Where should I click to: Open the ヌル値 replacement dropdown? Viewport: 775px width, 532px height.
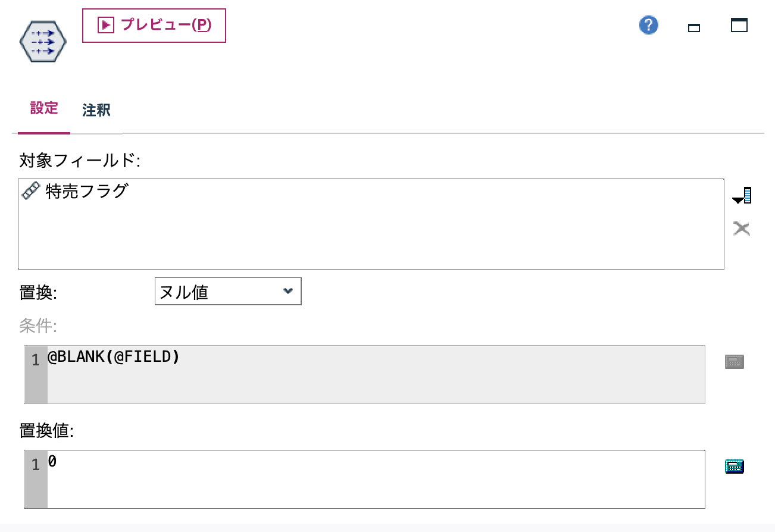228,291
